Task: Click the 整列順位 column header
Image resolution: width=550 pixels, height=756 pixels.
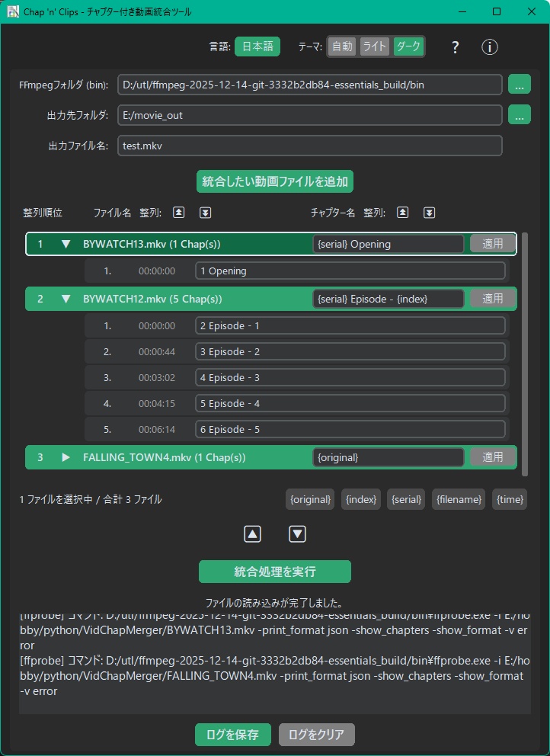Action: pos(43,213)
